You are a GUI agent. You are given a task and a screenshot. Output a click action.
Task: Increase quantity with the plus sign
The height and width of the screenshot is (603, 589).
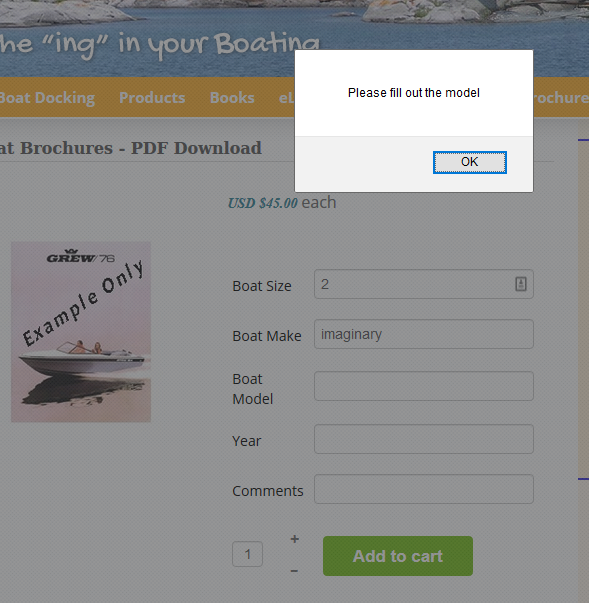294,539
